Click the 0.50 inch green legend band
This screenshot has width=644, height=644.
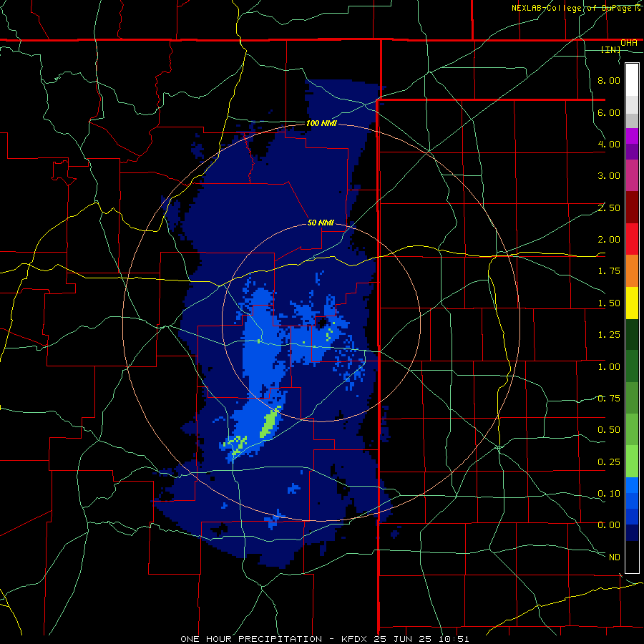tap(632, 429)
